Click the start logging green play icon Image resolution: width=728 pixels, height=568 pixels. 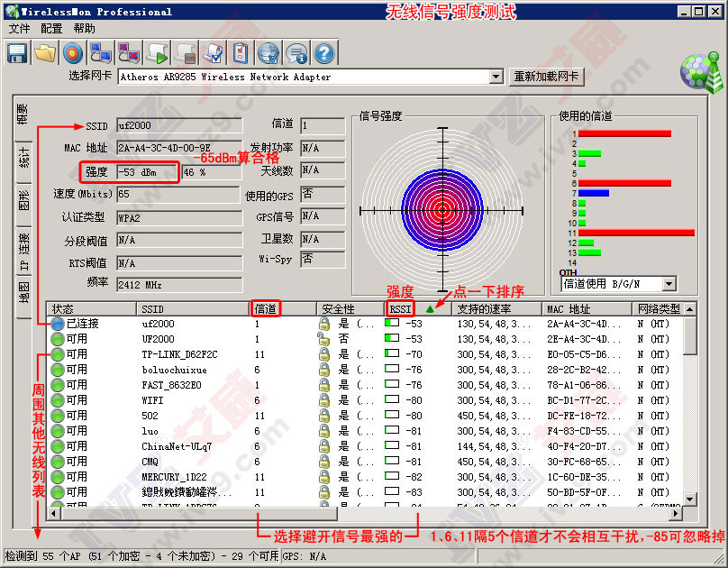point(157,53)
